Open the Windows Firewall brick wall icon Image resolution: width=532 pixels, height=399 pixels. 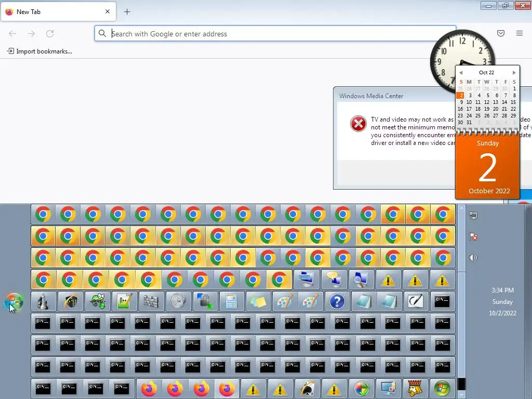pyautogui.click(x=151, y=301)
